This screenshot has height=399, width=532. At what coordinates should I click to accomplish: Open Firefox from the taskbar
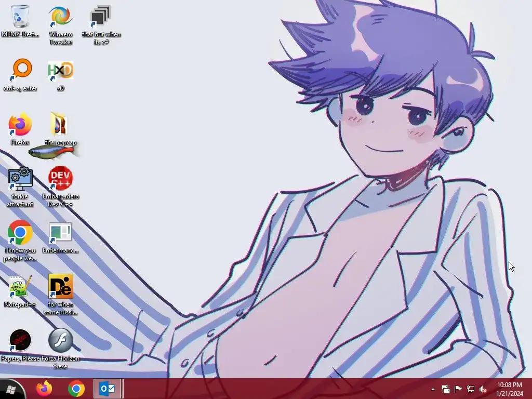point(44,389)
